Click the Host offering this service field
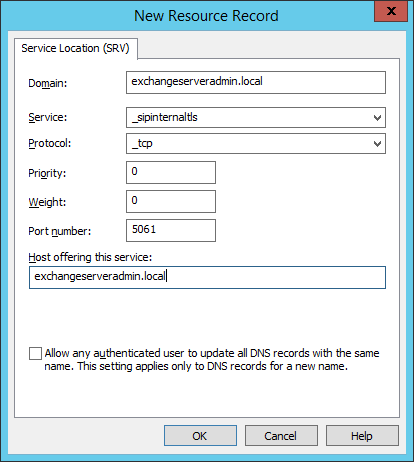The height and width of the screenshot is (462, 414). tap(207, 277)
